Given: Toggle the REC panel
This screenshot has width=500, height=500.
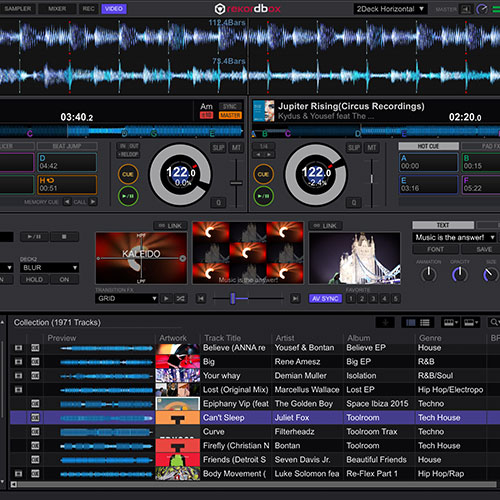Looking at the screenshot, I should tap(88, 9).
